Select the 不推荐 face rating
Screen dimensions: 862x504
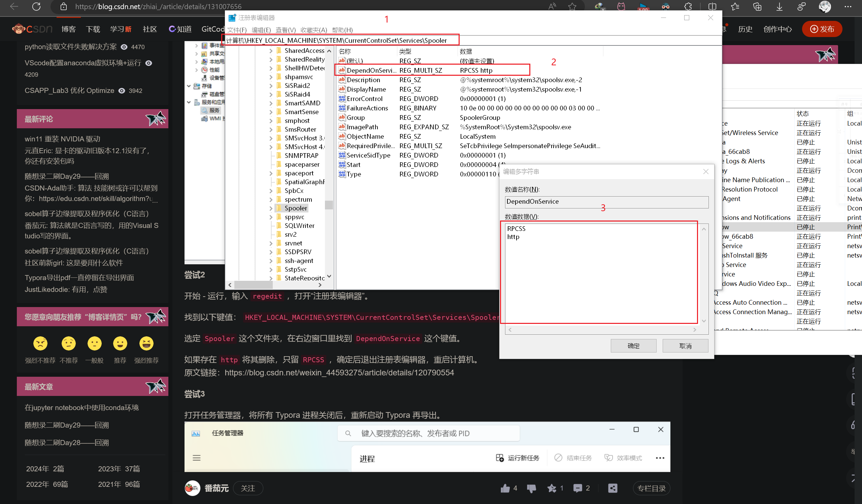pos(68,343)
